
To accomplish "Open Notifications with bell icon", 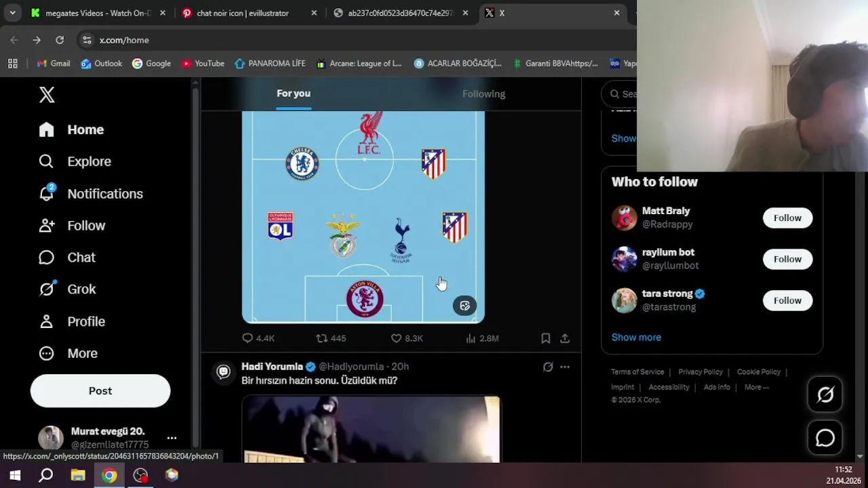I will pyautogui.click(x=91, y=194).
